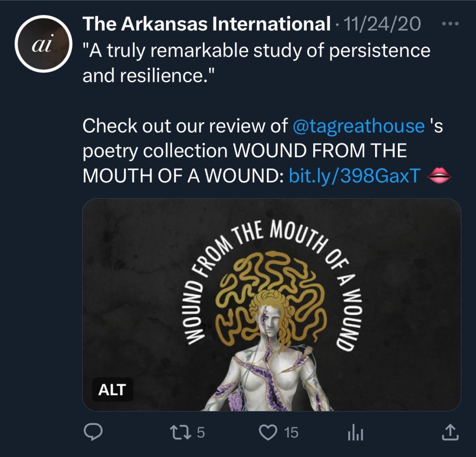
Task: Open The Arkansas International account name
Action: (x=206, y=24)
